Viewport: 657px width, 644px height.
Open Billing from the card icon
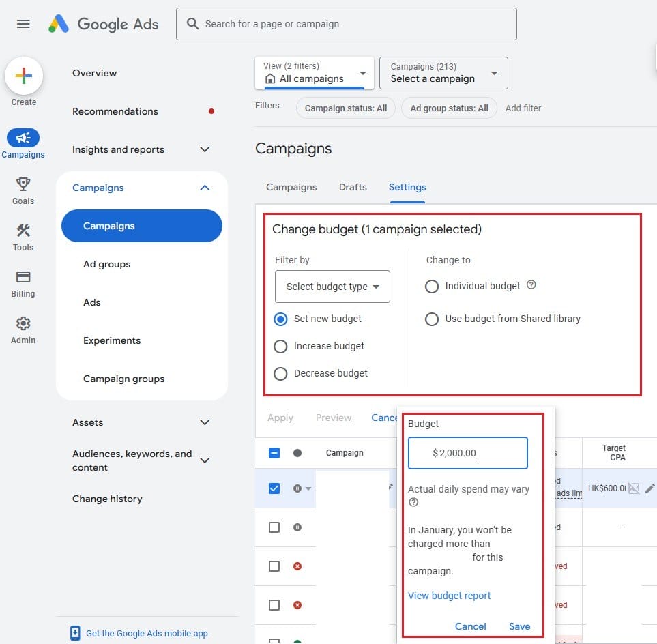coord(23,277)
